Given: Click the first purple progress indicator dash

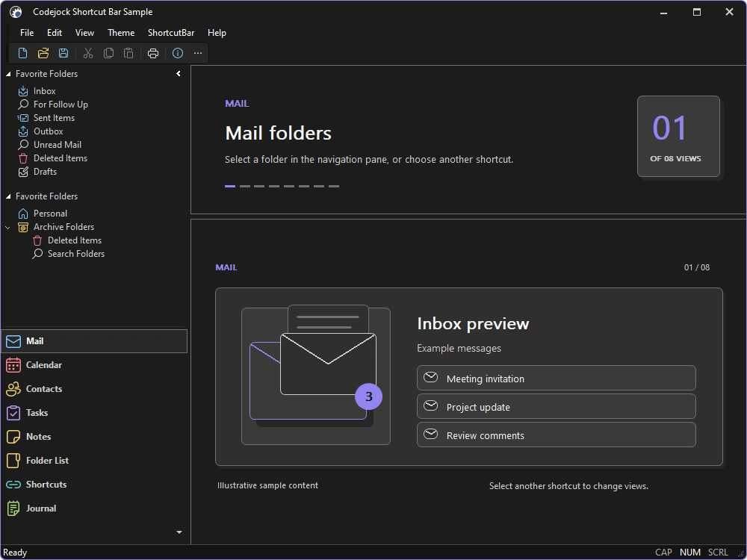Looking at the screenshot, I should (x=230, y=186).
